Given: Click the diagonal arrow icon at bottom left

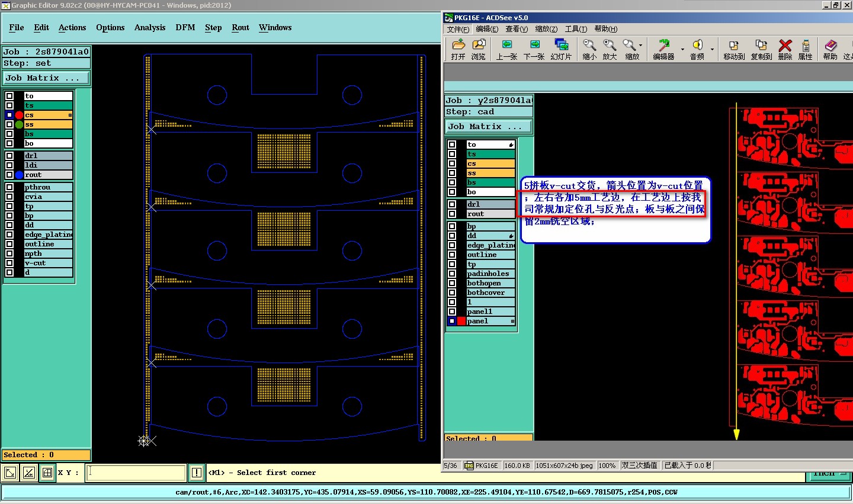Looking at the screenshot, I should coord(10,473).
